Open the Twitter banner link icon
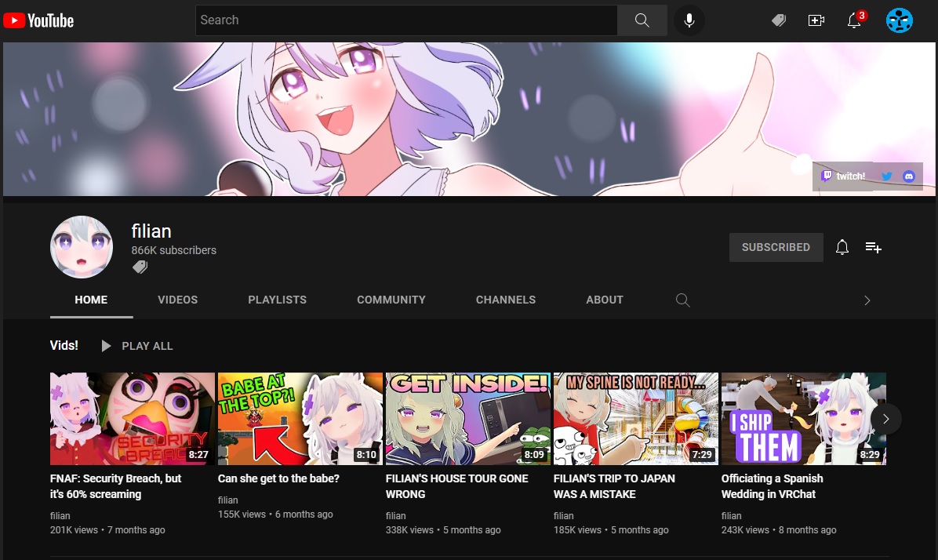This screenshot has width=938, height=560. pos(886,176)
